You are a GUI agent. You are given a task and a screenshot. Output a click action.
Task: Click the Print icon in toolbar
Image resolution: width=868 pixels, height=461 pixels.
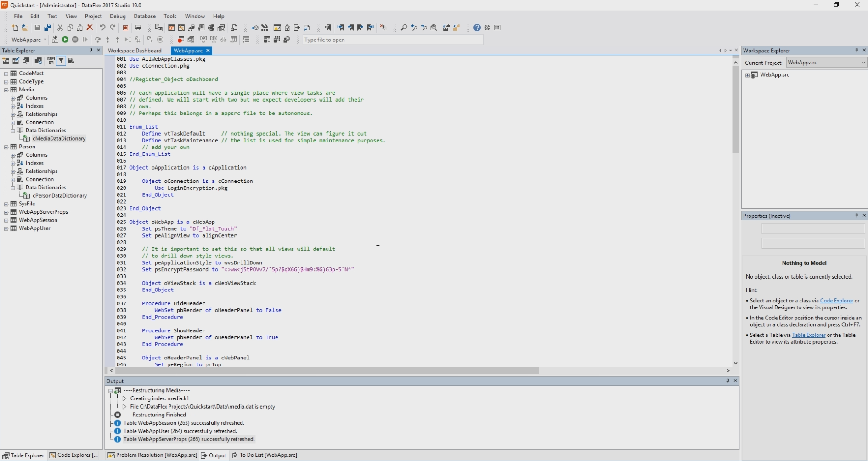(138, 28)
